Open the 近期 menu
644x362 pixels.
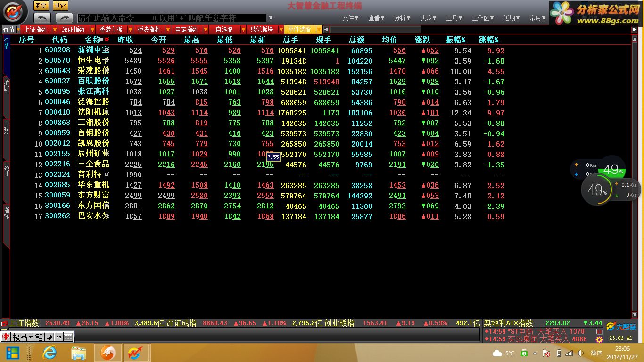(512, 18)
